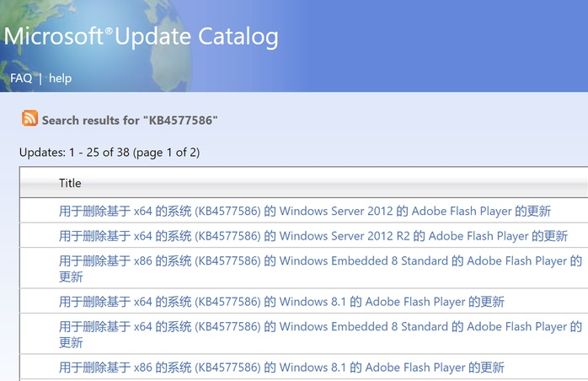588x381 pixels.
Task: Open the Microsoft Update Catalog home title
Action: click(x=141, y=37)
